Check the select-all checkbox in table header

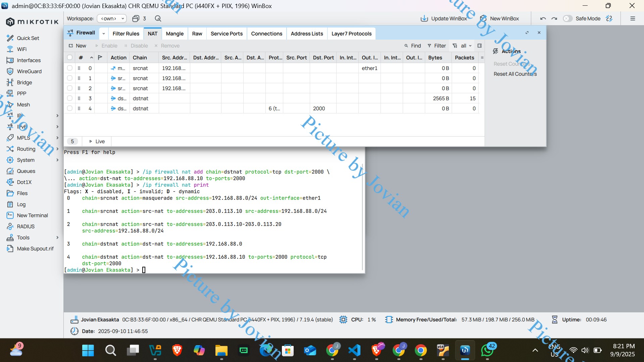point(70,58)
